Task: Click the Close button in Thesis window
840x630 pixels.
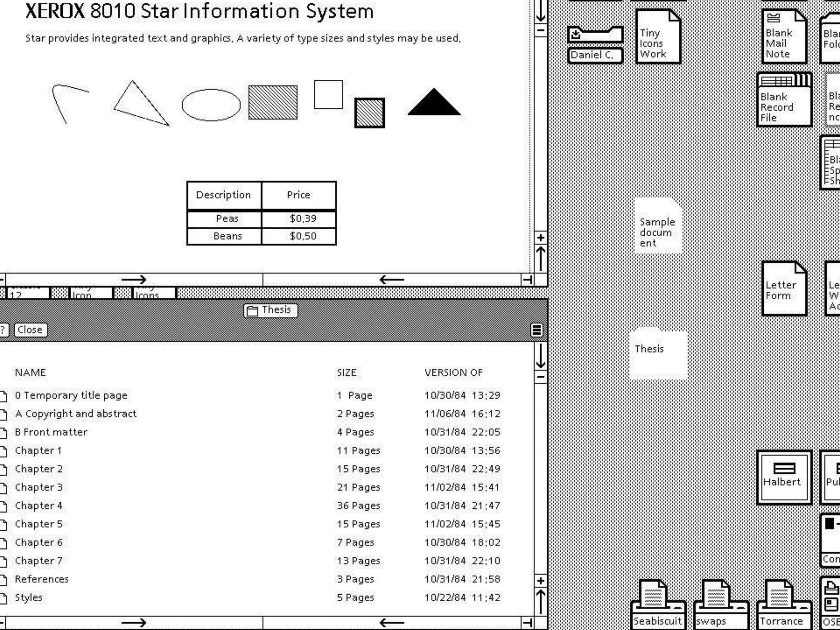Action: [30, 330]
